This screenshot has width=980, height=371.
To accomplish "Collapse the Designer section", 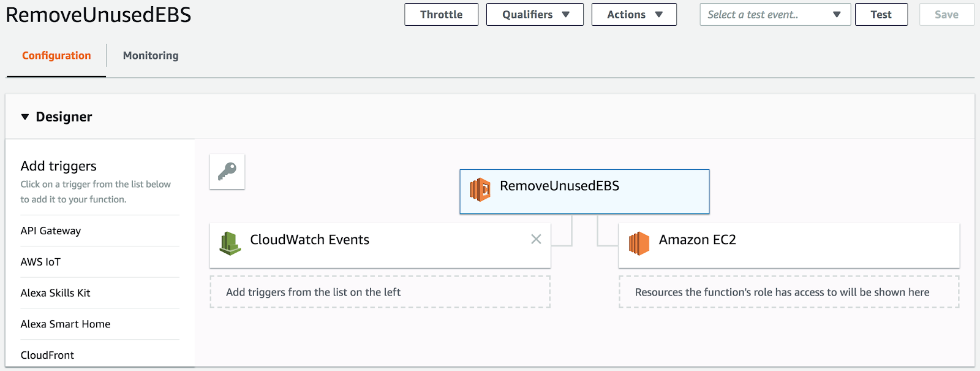I will tap(25, 117).
